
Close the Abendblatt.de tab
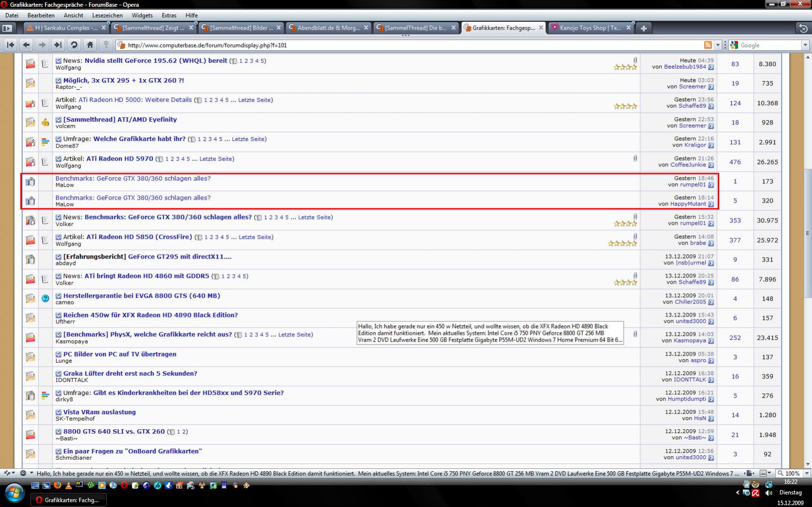(x=366, y=28)
